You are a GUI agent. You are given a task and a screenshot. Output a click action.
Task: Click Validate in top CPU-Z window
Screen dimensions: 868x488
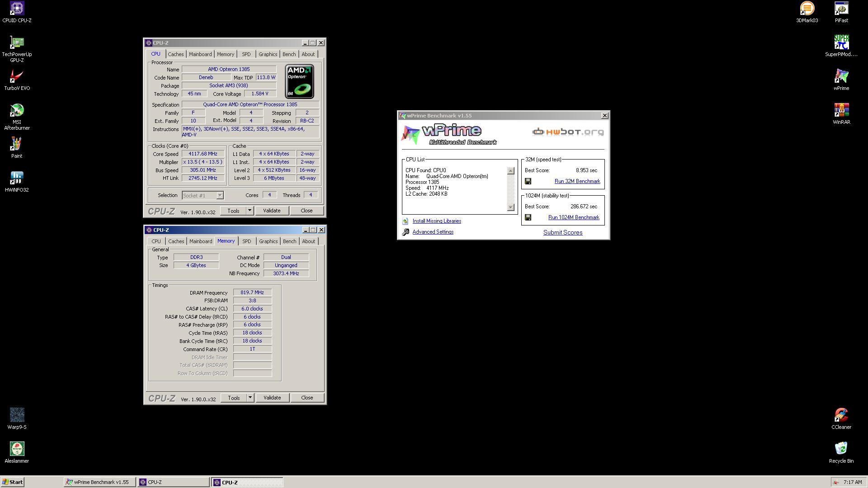pyautogui.click(x=272, y=211)
